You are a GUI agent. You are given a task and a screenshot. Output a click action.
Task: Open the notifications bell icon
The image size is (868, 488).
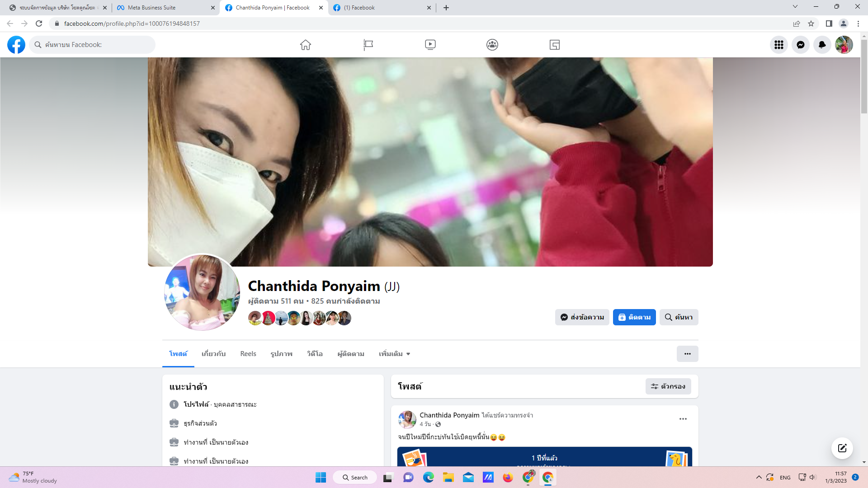pos(822,45)
